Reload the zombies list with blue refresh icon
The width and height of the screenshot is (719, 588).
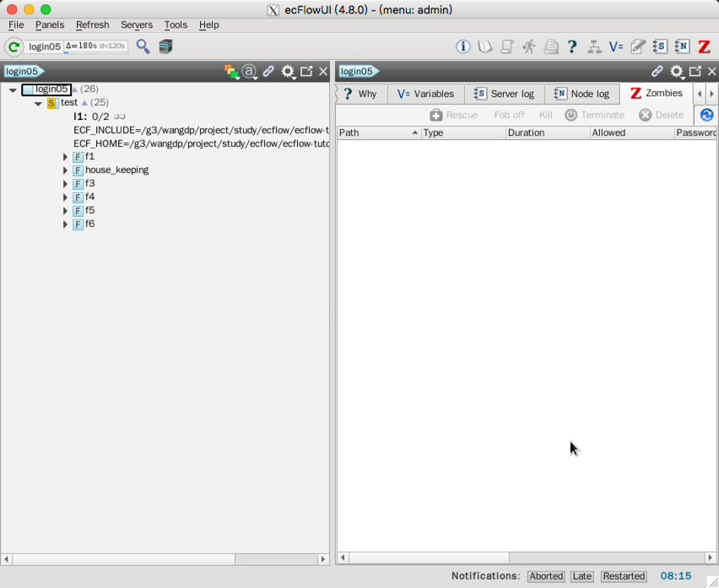point(706,115)
